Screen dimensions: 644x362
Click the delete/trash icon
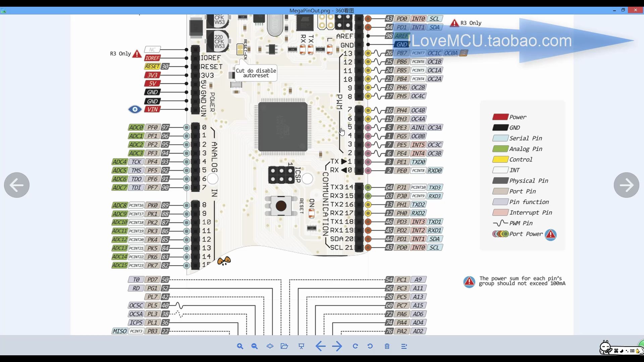point(387,346)
